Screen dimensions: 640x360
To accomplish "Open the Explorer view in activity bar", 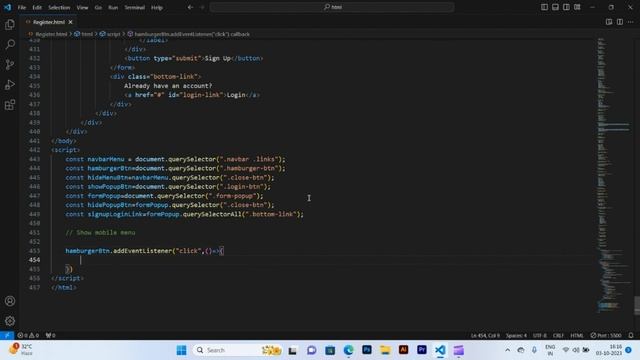I will 10,24.
